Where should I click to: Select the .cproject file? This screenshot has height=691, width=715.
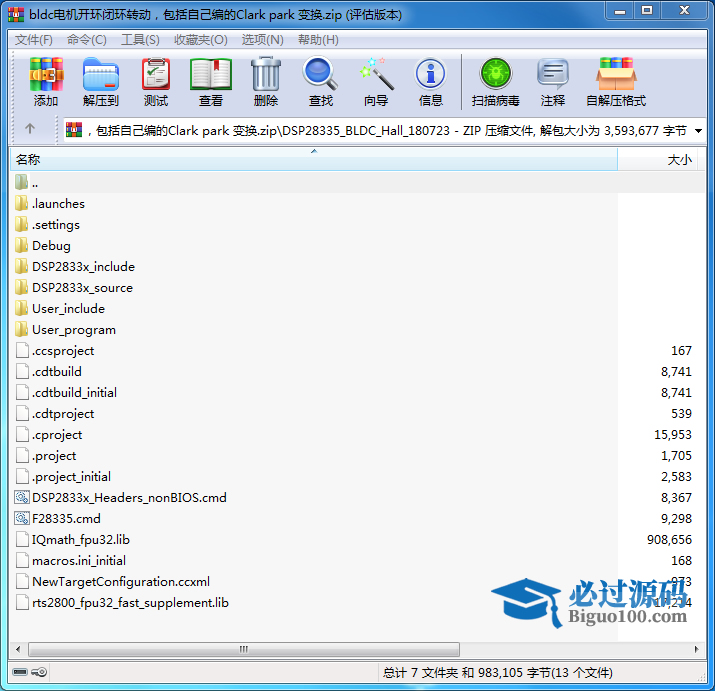point(57,434)
